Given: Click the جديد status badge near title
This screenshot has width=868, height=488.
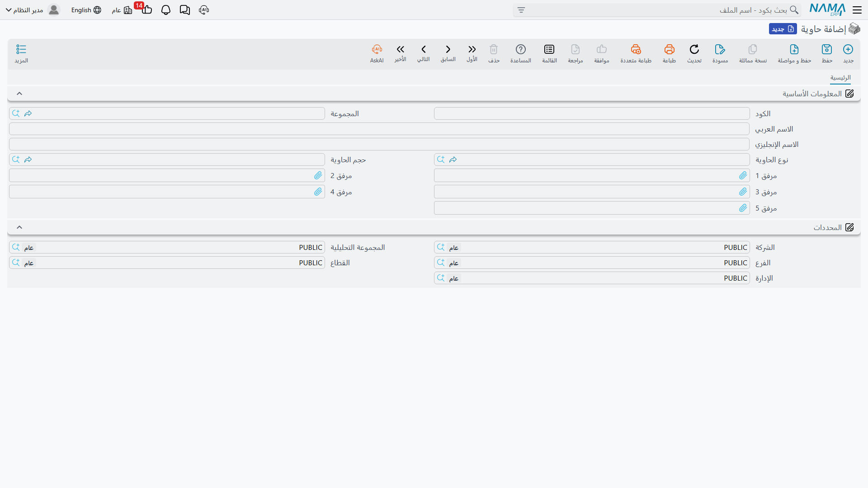Looking at the screenshot, I should (x=783, y=29).
